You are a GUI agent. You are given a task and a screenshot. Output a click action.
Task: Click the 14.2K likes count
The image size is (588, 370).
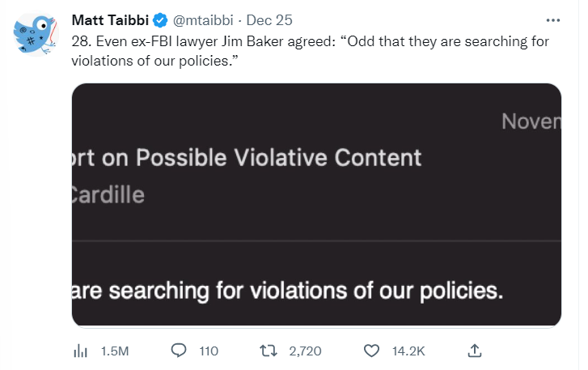tap(408, 351)
